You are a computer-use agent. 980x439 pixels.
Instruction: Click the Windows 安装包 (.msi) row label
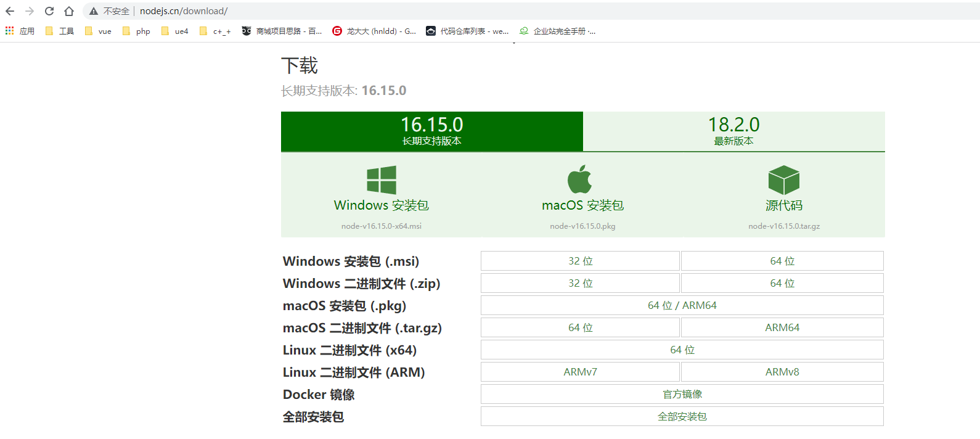351,261
